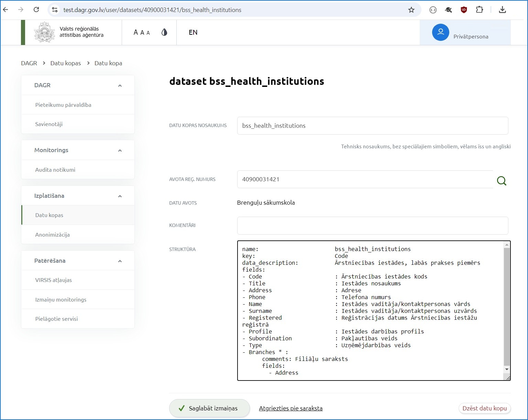The image size is (528, 420).
Task: Click the resize handle of Struktūra textarea
Action: (508, 378)
